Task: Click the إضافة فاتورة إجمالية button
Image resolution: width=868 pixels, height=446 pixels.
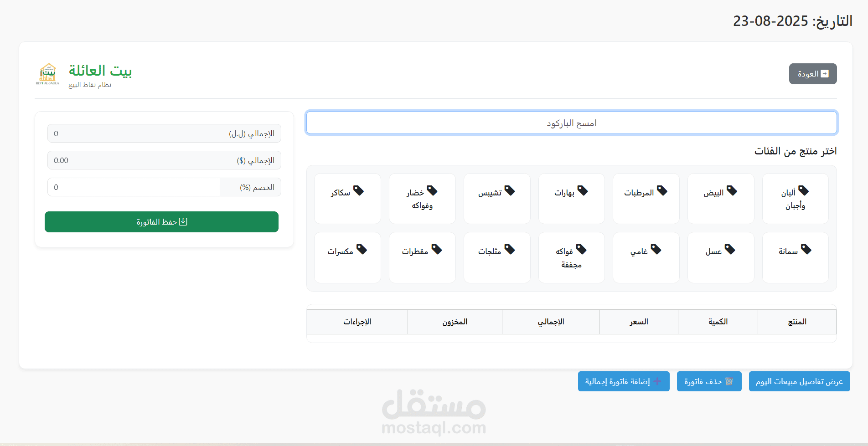Action: [624, 381]
